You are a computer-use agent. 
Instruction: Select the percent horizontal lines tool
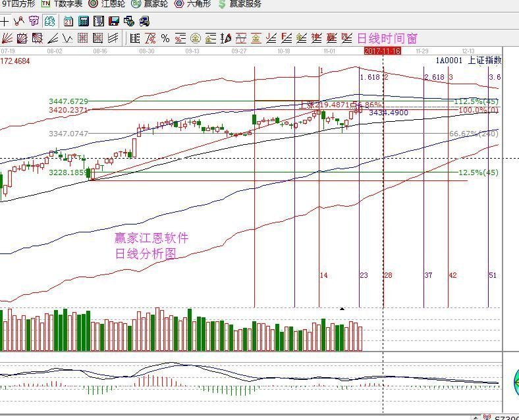(x=180, y=38)
